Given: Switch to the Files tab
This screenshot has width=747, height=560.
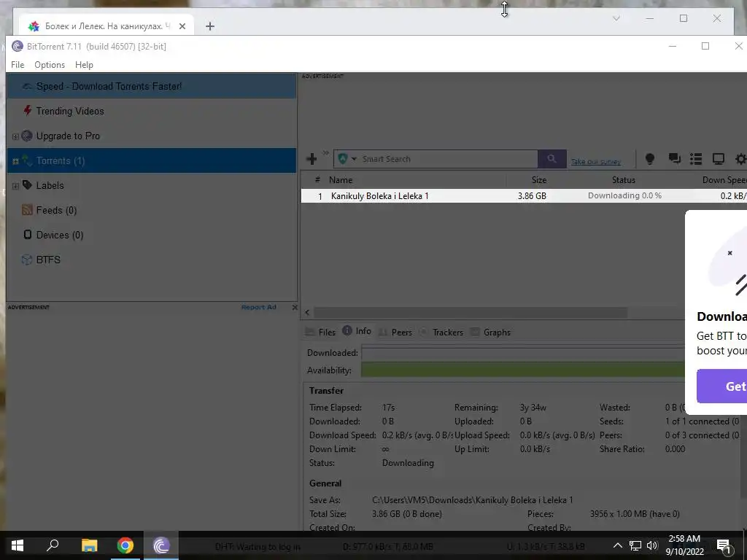Looking at the screenshot, I should click(321, 332).
